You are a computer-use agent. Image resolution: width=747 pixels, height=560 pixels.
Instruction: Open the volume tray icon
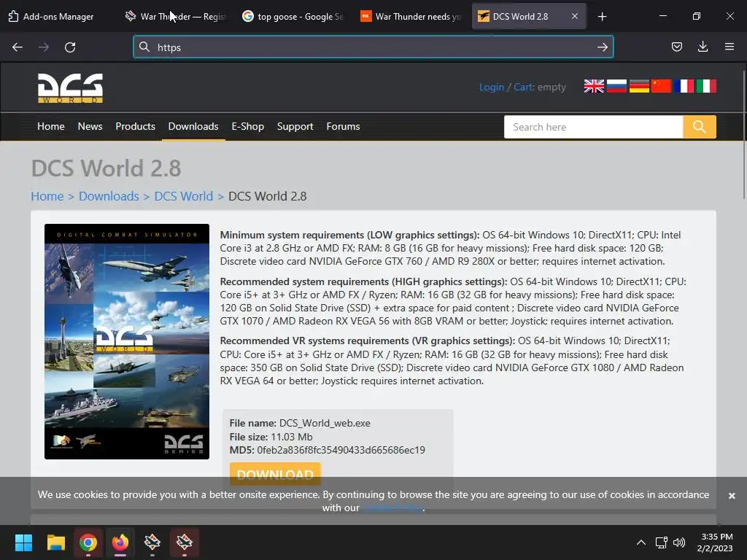pos(679,542)
